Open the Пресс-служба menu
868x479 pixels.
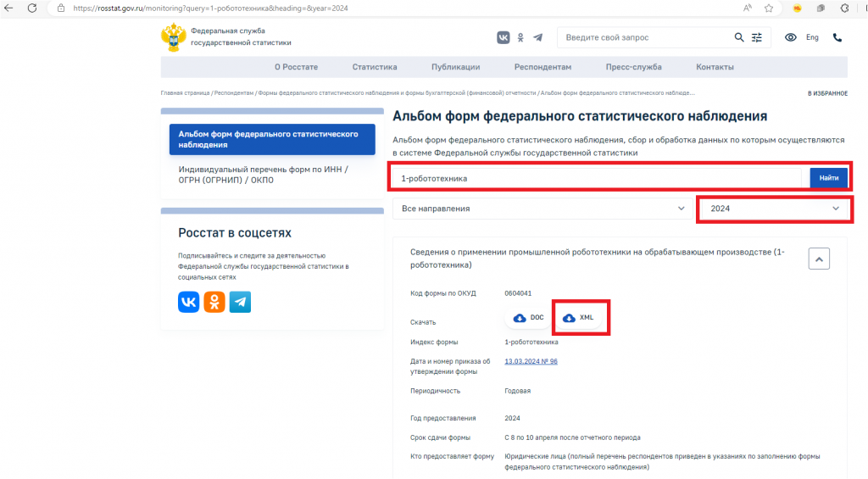pyautogui.click(x=633, y=67)
